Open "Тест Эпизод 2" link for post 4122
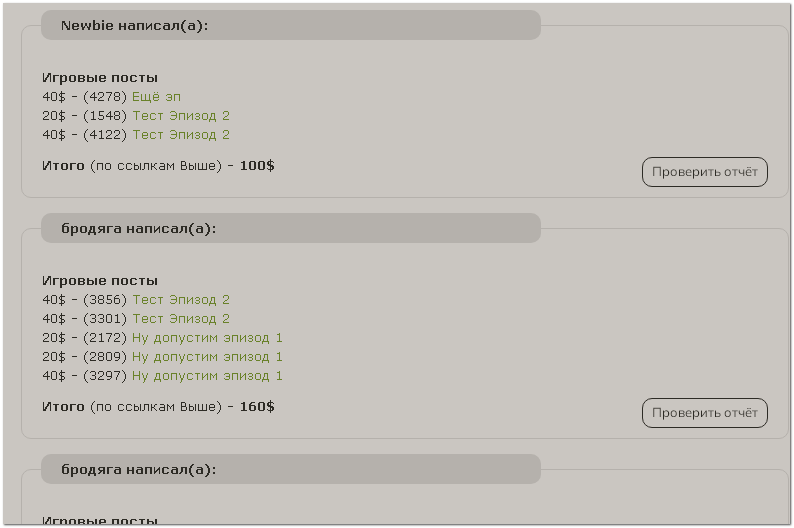Screen dimensions: 794x528 coord(181,135)
